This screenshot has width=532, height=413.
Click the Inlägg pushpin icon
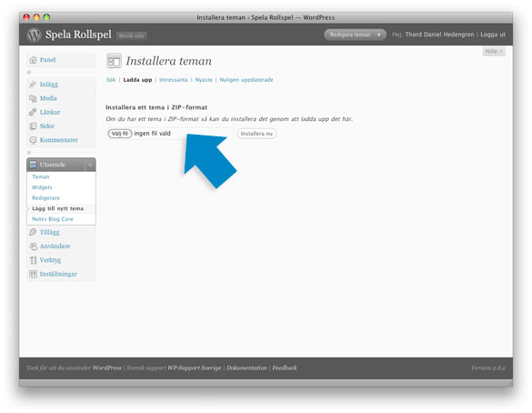coord(33,85)
